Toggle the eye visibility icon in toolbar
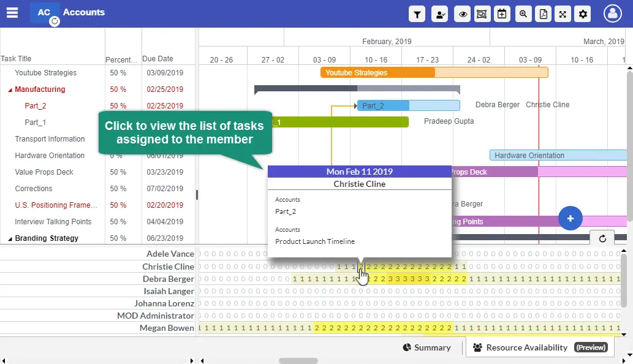 coord(463,14)
